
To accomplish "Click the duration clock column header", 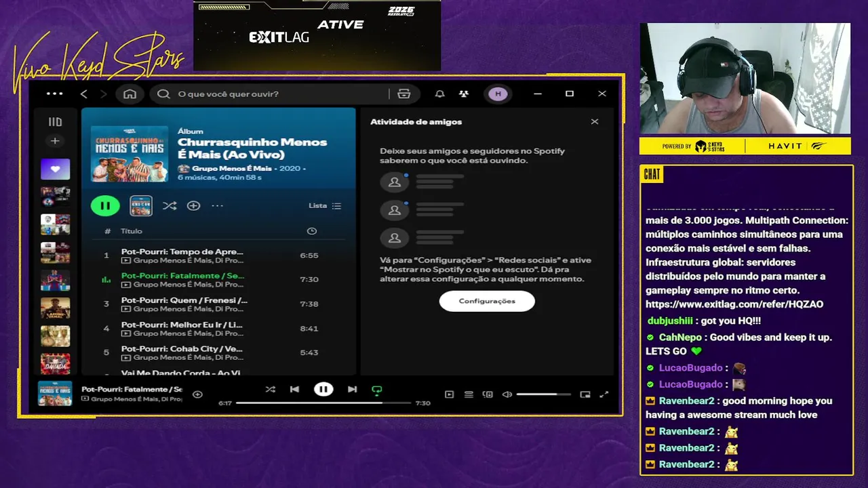I will pyautogui.click(x=311, y=231).
